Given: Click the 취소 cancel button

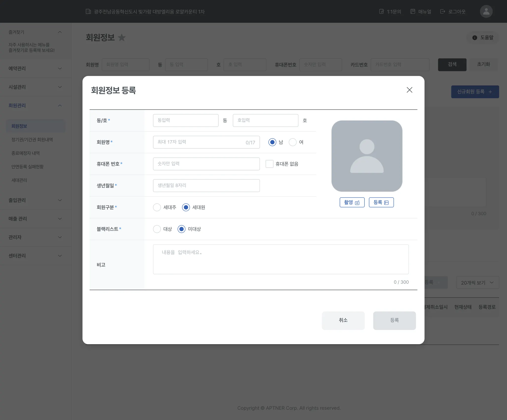Looking at the screenshot, I should 343,320.
